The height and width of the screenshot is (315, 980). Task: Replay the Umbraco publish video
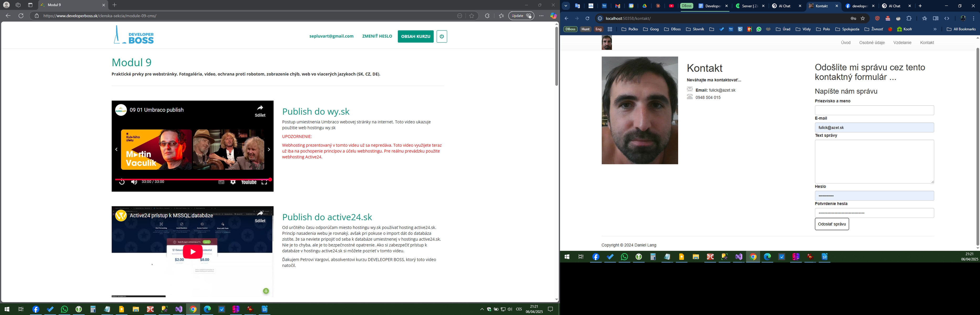(x=122, y=182)
